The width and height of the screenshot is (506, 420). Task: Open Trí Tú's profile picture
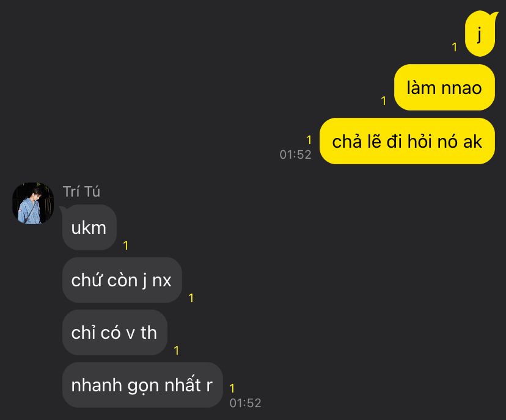coord(33,203)
